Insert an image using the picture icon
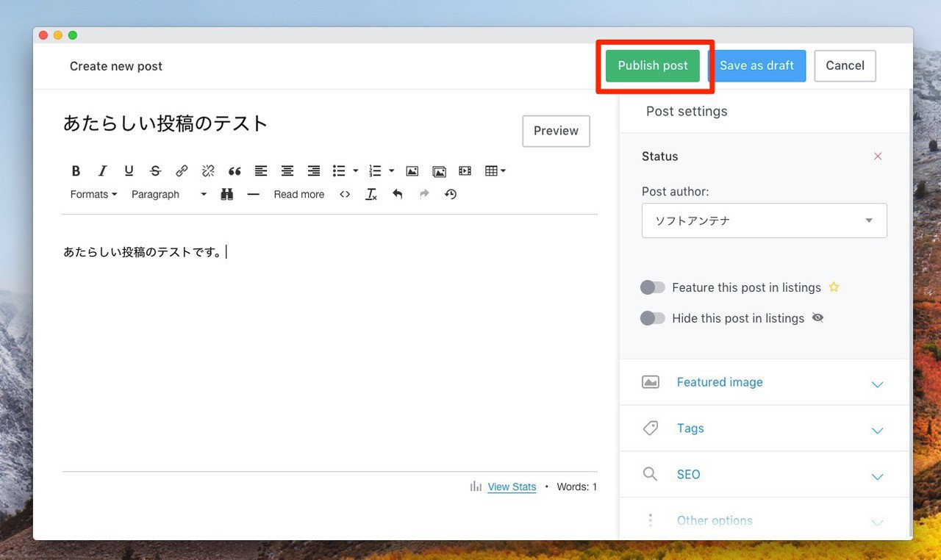Image resolution: width=941 pixels, height=560 pixels. pyautogui.click(x=412, y=171)
